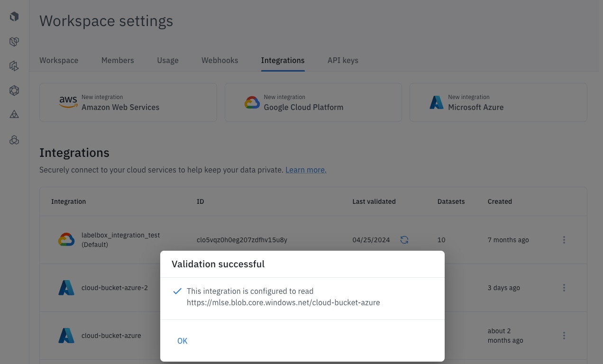Click the ID column header
This screenshot has width=603, height=364.
(x=201, y=201)
